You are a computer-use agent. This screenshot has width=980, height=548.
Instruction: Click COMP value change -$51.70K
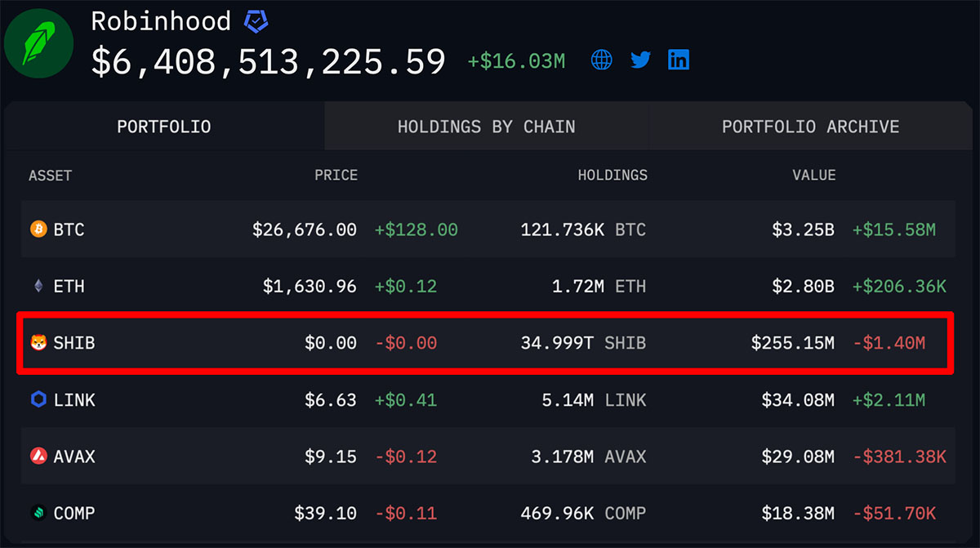pyautogui.click(x=894, y=513)
